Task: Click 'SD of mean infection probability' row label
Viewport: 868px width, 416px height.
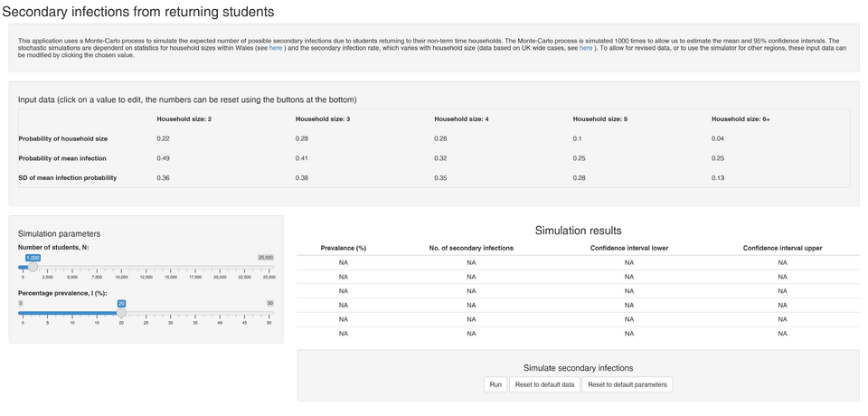Action: tap(68, 178)
